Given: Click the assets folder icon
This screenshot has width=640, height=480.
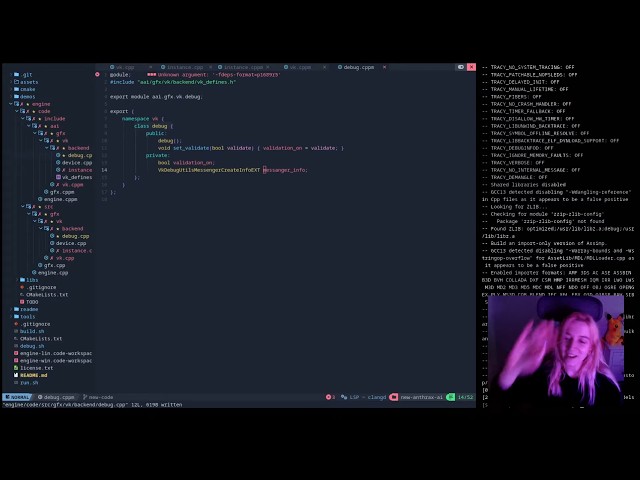Looking at the screenshot, I should click(17, 82).
